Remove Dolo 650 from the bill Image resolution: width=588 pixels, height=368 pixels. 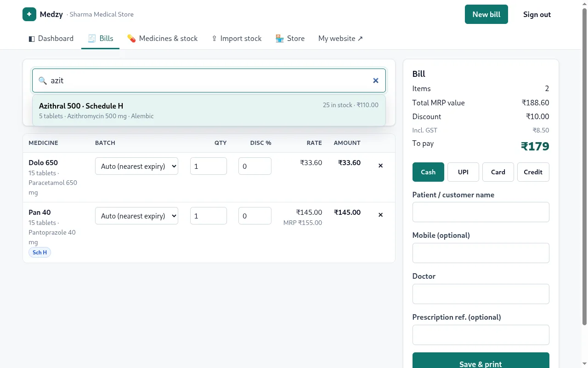380,166
